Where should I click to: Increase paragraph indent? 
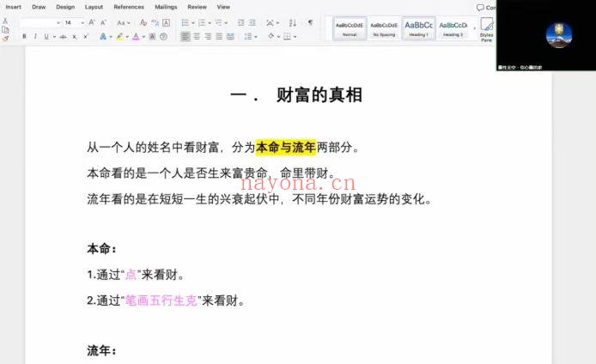tap(252, 23)
